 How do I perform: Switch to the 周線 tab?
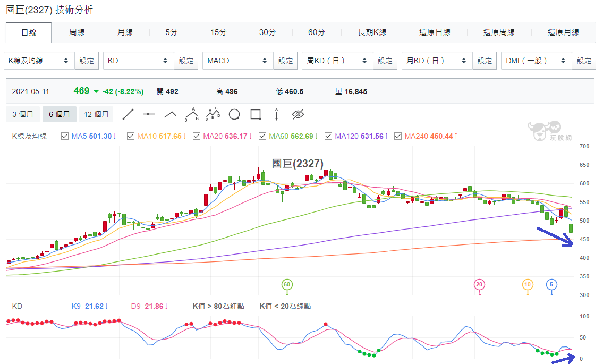pos(77,32)
